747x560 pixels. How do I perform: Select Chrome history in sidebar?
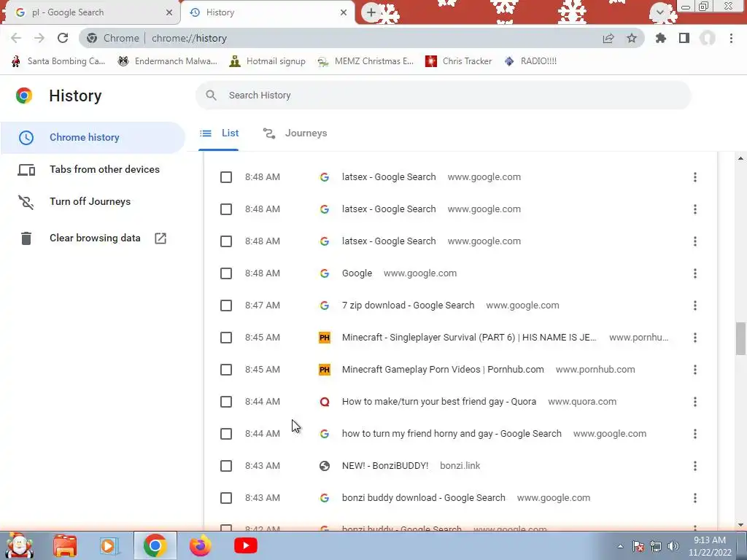pyautogui.click(x=93, y=138)
